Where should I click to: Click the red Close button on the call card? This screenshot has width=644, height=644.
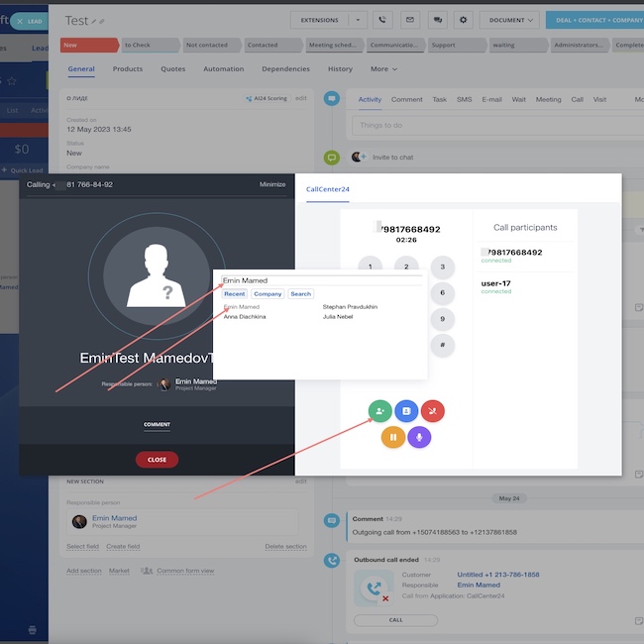click(x=158, y=460)
